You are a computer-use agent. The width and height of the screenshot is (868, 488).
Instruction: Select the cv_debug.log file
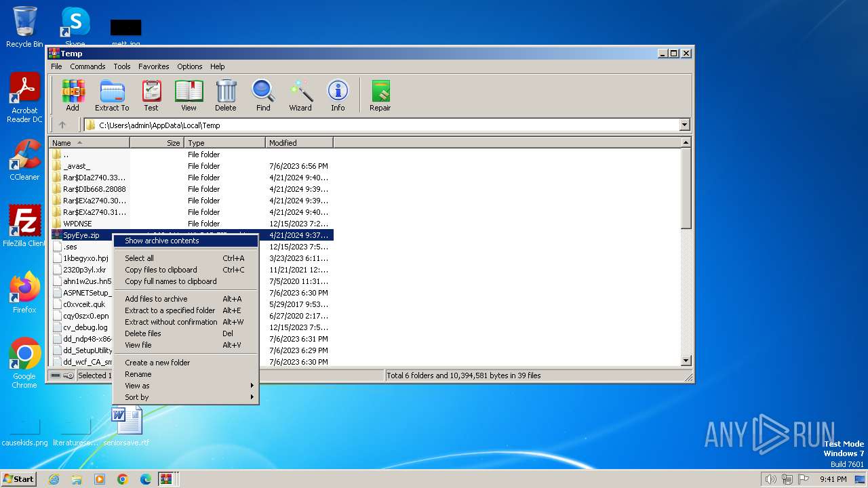[x=85, y=327]
